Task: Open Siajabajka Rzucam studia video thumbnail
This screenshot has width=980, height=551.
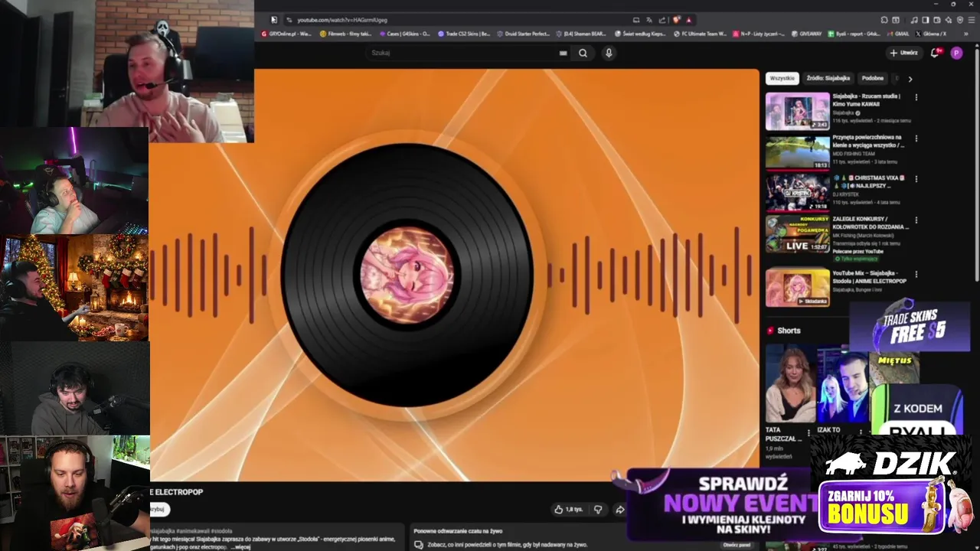Action: tap(798, 111)
